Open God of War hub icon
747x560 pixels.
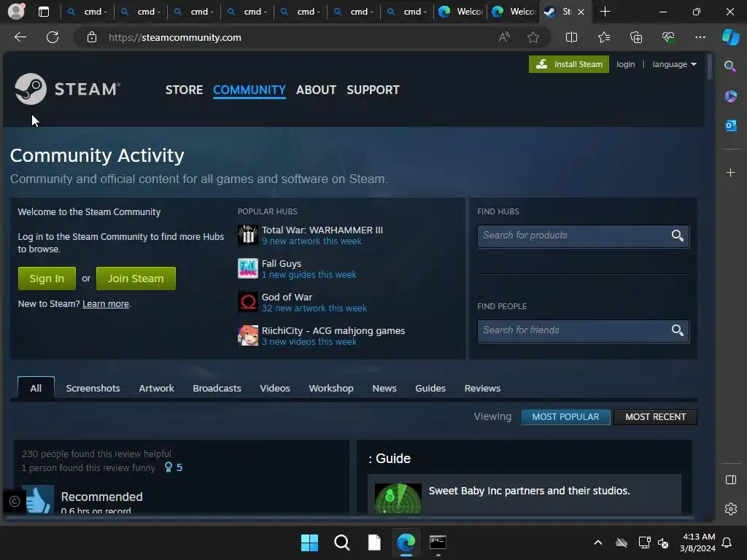click(248, 302)
